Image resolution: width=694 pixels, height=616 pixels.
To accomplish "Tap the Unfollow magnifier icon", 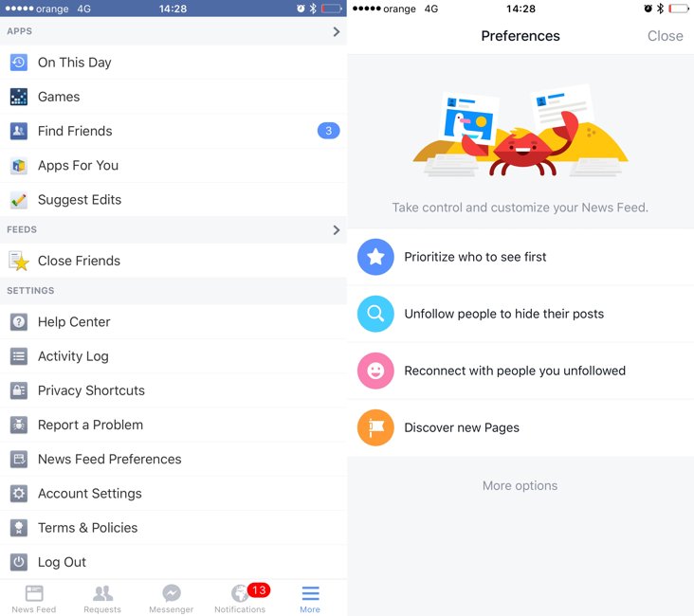I will [375, 314].
